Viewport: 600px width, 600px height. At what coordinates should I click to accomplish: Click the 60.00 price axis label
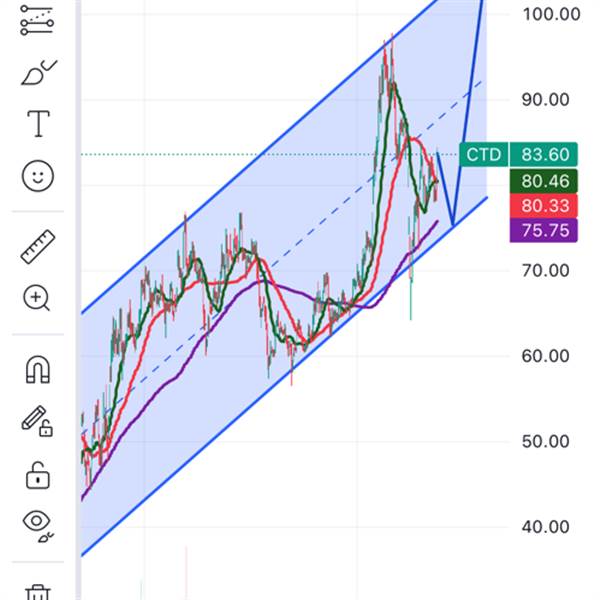coord(545,356)
